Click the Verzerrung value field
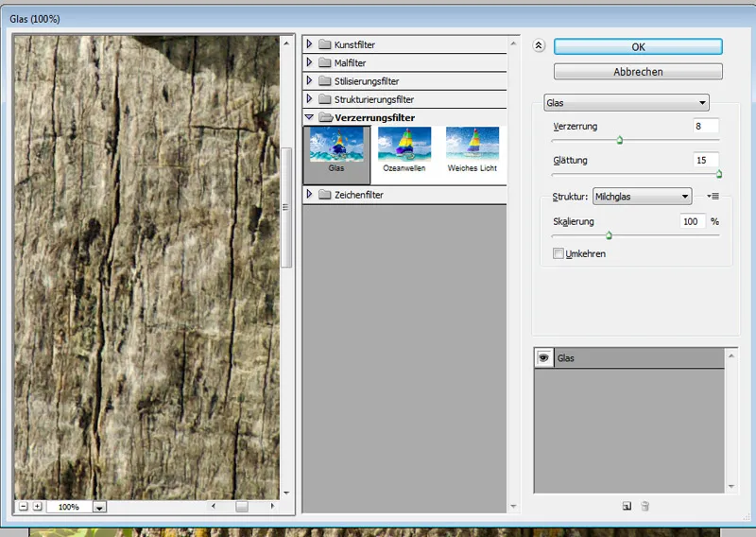The image size is (756, 537). [706, 126]
